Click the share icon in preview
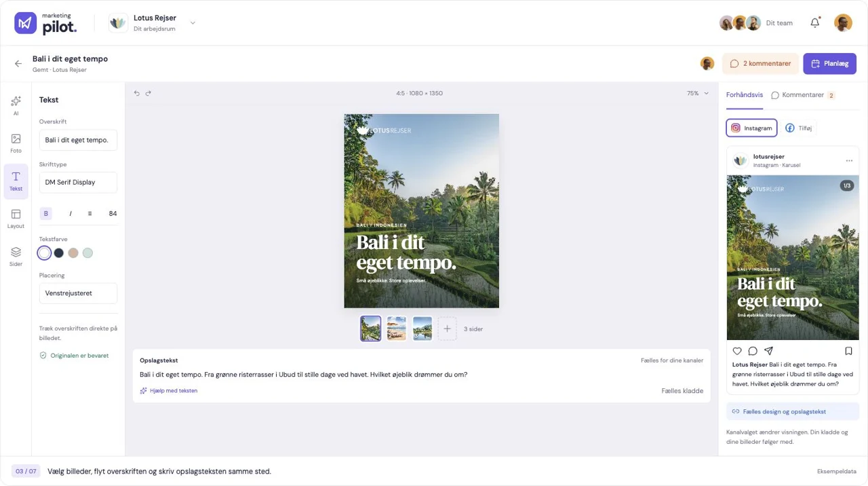Viewport: 868px width, 486px height. 768,351
